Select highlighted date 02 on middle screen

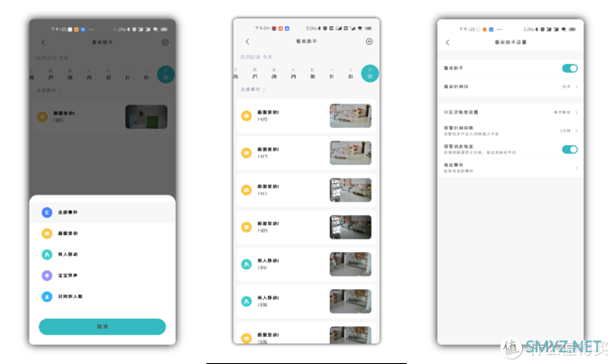pyautogui.click(x=370, y=73)
